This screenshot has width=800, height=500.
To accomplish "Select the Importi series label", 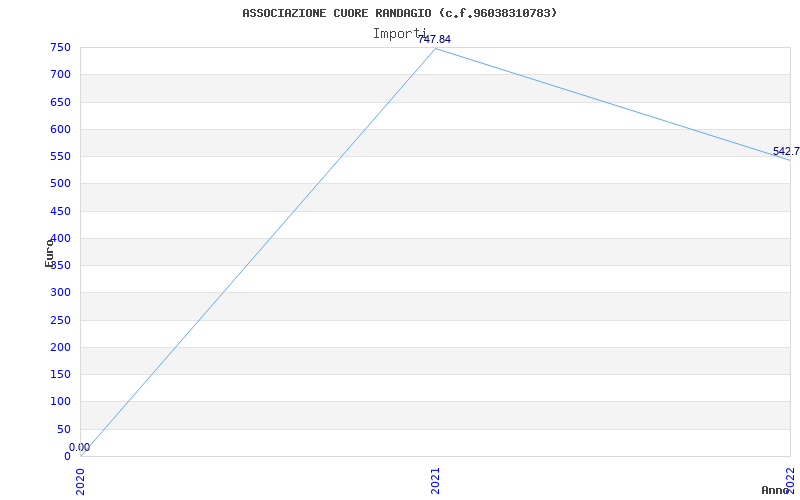I will pos(399,33).
